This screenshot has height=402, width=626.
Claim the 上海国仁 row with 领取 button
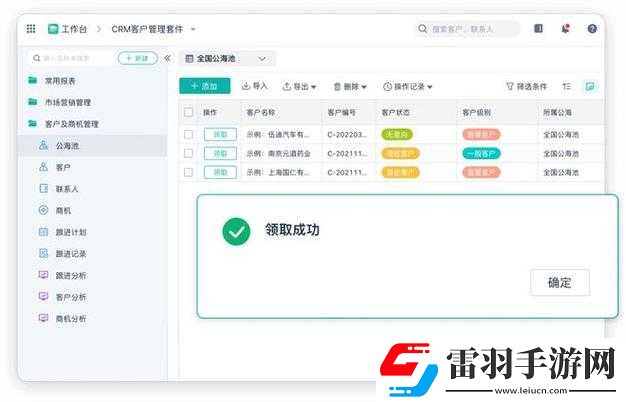[x=220, y=172]
